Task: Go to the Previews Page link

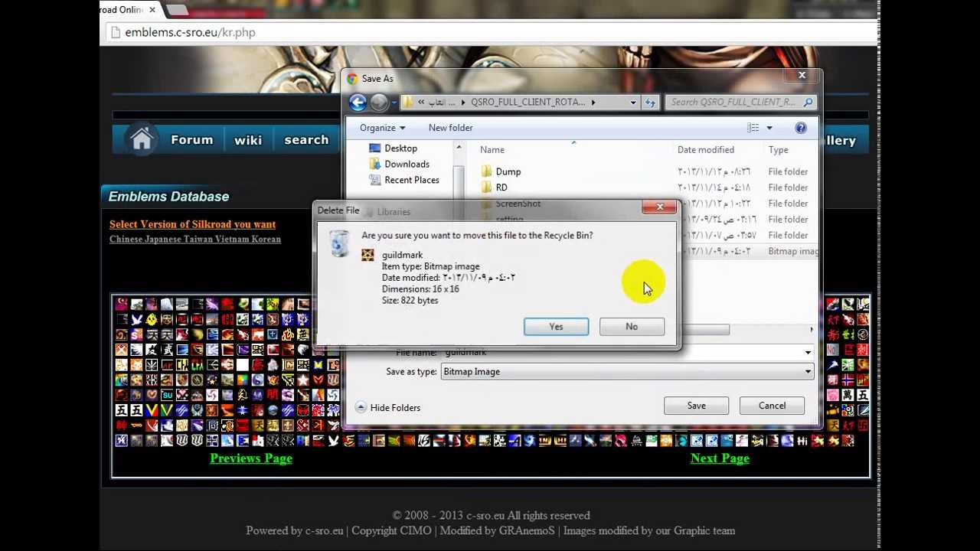Action: pos(251,458)
